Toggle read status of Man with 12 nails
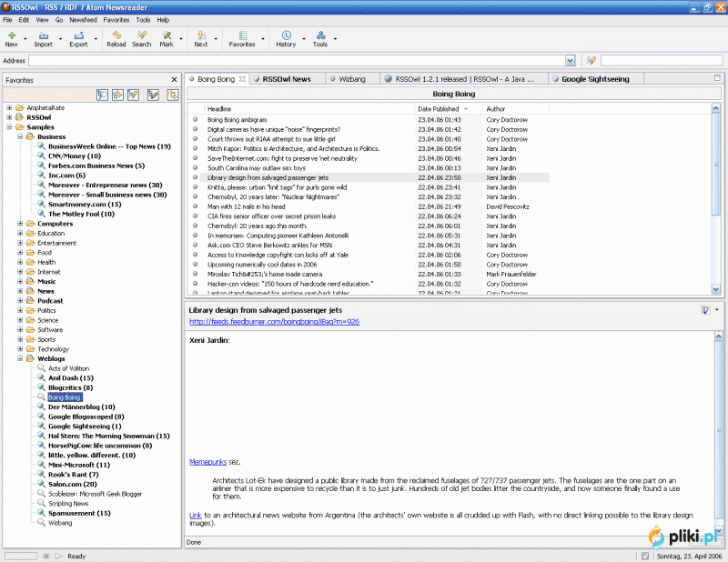This screenshot has height=562, width=728. [196, 206]
